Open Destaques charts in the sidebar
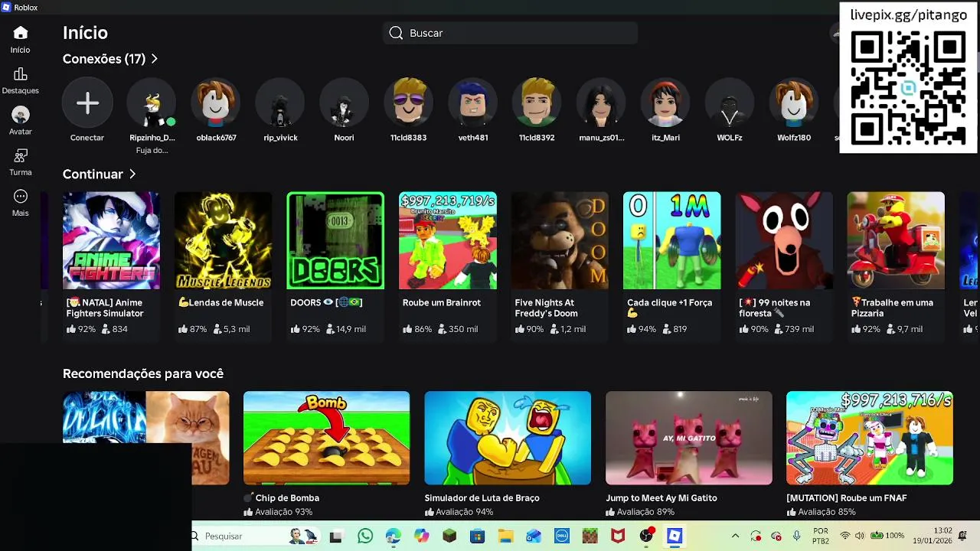Viewport: 980px width, 551px height. click(21, 74)
